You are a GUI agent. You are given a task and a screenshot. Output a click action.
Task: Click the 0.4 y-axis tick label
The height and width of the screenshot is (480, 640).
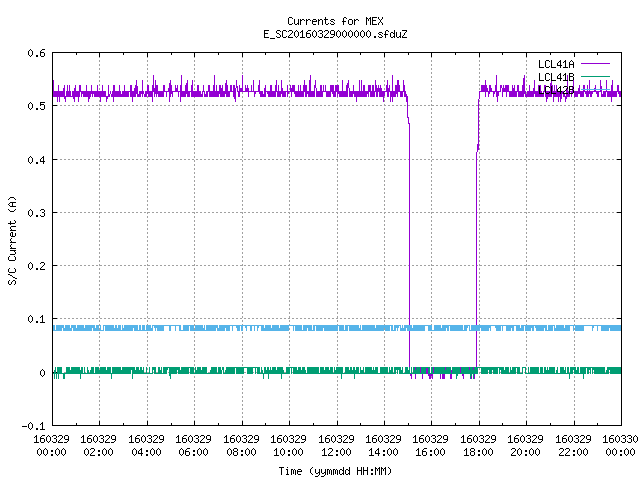[x=36, y=160]
